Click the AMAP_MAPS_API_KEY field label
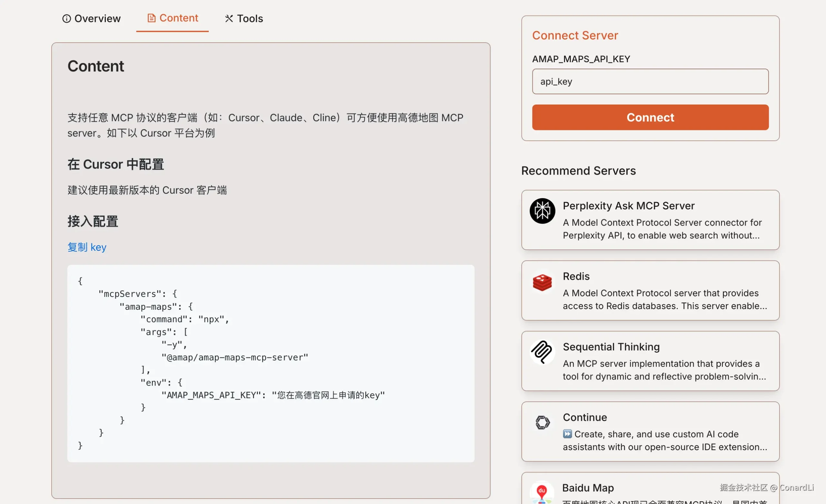The width and height of the screenshot is (826, 504). tap(581, 59)
